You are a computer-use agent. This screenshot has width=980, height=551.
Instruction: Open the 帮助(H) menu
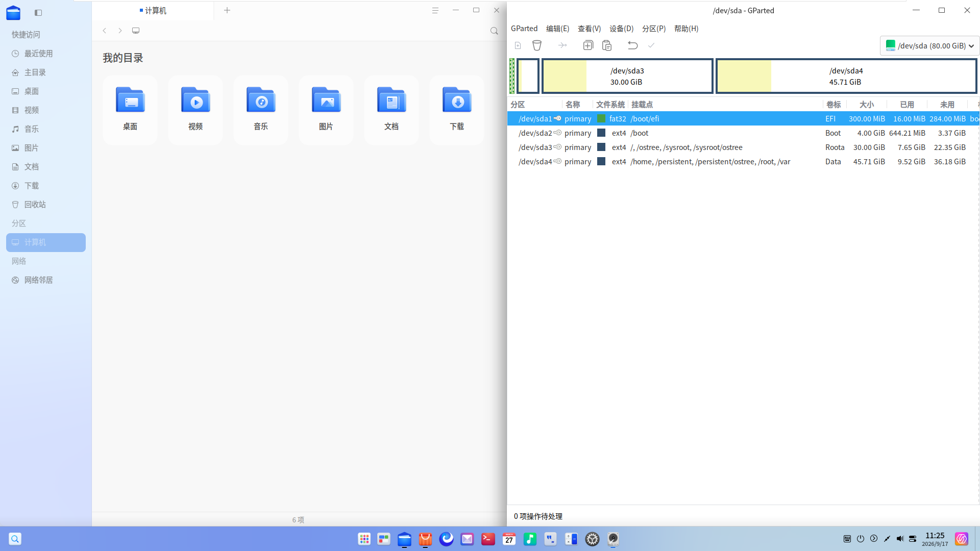(686, 29)
